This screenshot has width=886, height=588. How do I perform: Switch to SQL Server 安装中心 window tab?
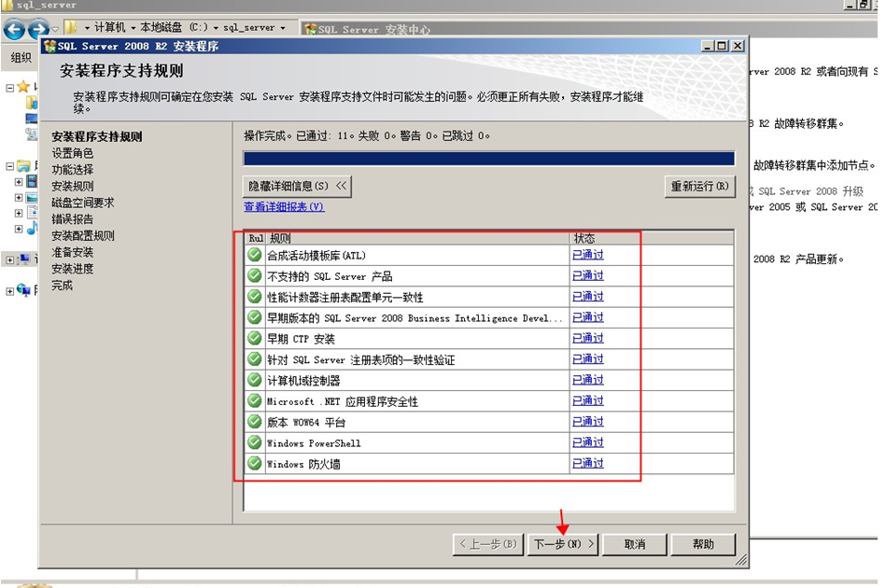(367, 29)
